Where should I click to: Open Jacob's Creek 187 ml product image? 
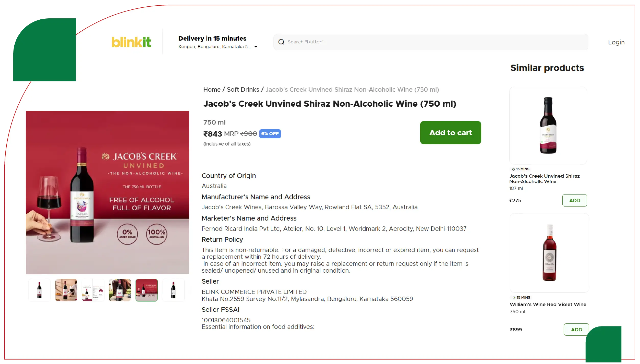tap(548, 125)
